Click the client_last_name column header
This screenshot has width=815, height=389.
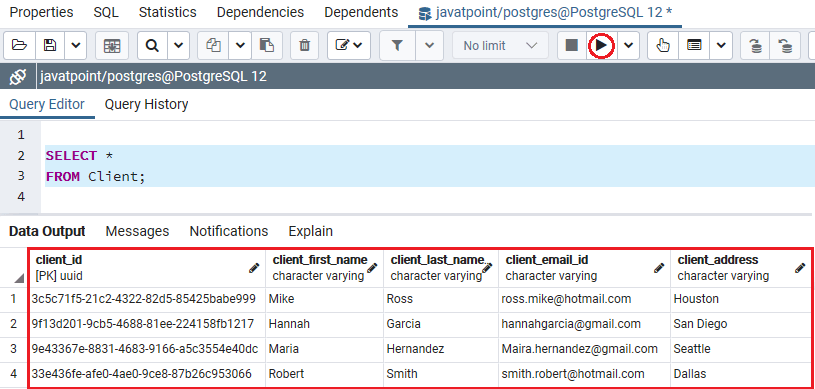click(441, 267)
